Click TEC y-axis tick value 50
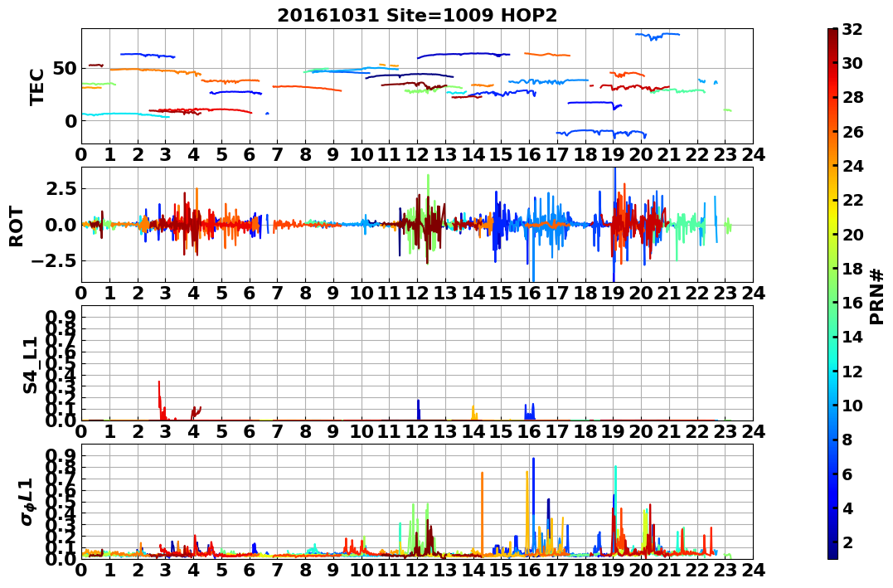Screen dimensions: 893x588 [x=65, y=68]
